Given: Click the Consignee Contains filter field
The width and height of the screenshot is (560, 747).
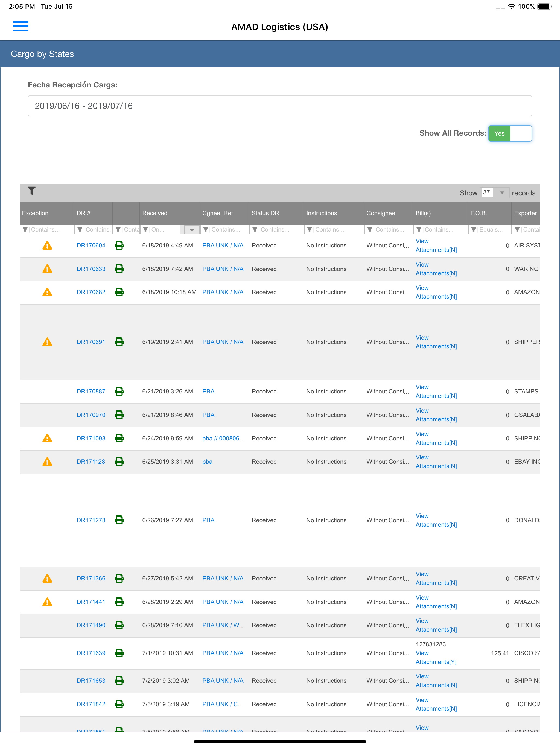Looking at the screenshot, I should click(389, 230).
